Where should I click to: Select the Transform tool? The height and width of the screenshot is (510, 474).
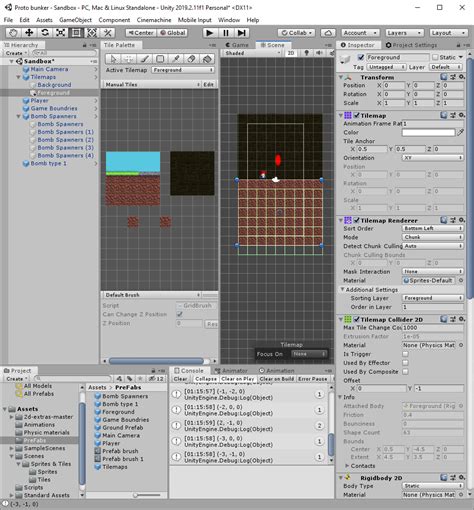92,33
